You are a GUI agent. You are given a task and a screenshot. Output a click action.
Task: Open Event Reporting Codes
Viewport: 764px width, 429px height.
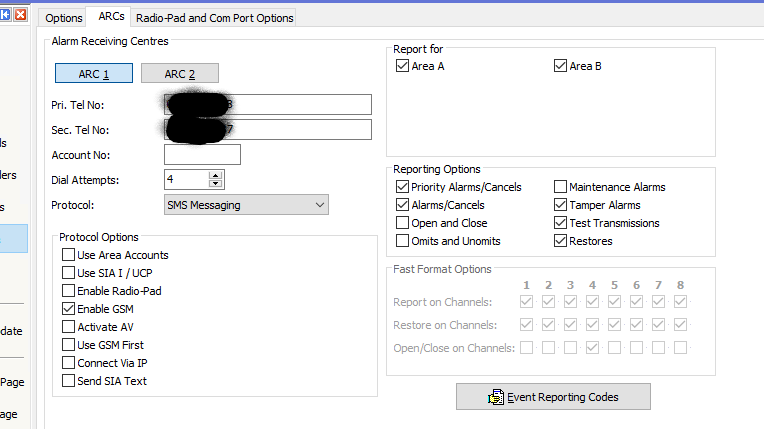pos(553,397)
